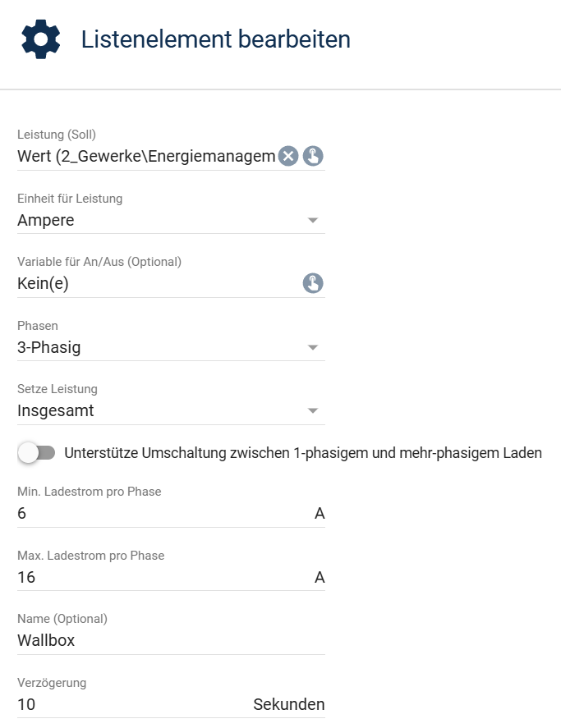Screen dimensions: 561x728
Task: Expand the Phasen dropdown arrow
Action: click(x=313, y=347)
